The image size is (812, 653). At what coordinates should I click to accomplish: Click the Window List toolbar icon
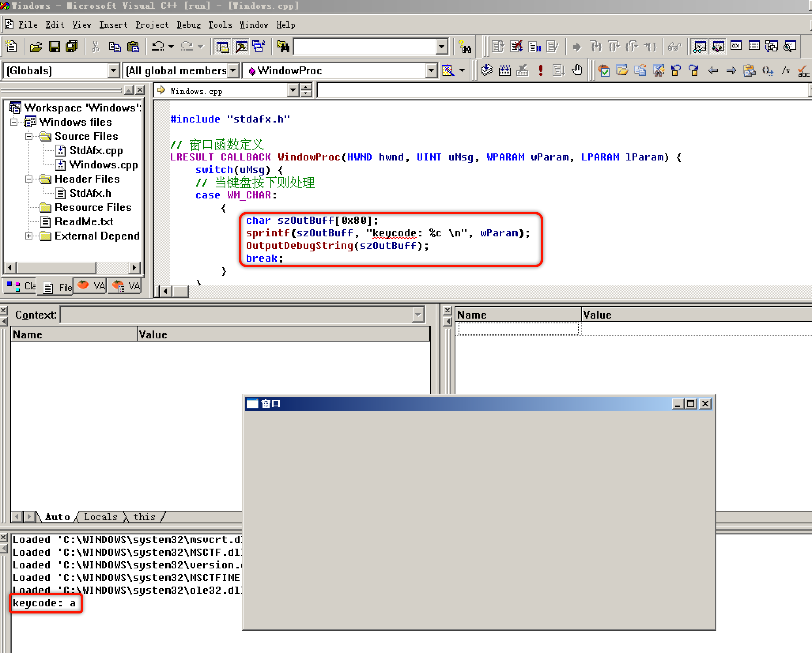click(259, 47)
